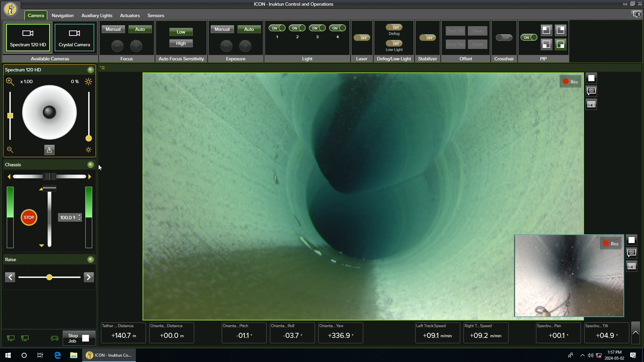Click the speed percentage stepper arrows
Image resolution: width=644 pixels, height=362 pixels.
point(79,218)
